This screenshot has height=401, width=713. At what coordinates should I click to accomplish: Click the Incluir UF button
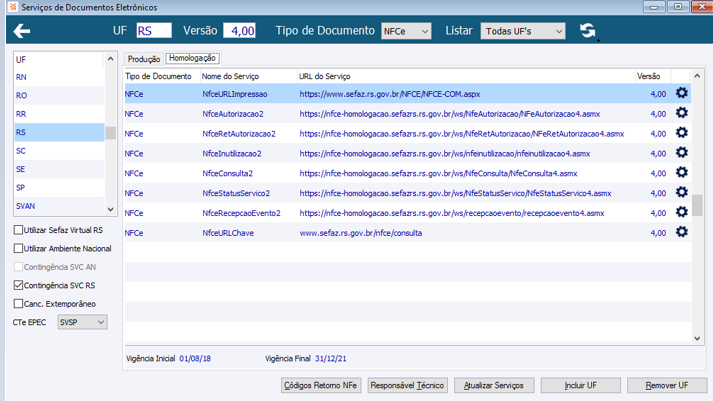coord(580,385)
